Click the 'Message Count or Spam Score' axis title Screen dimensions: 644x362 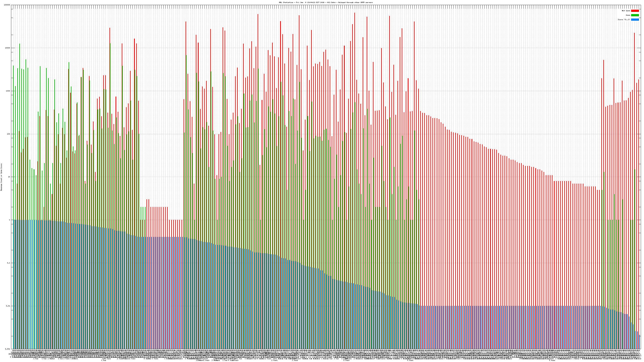(1, 177)
